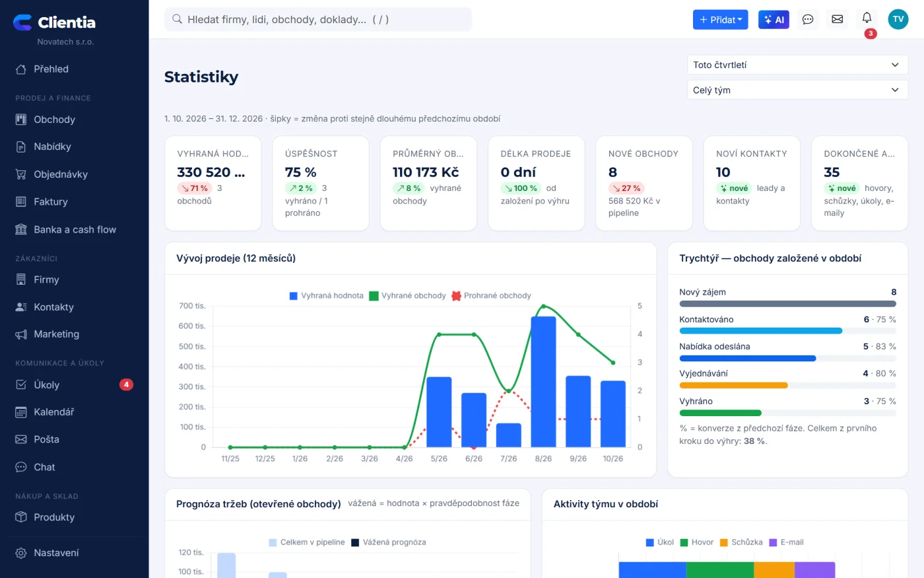Click the red 4 badge next to Úkoly

pyautogui.click(x=126, y=384)
